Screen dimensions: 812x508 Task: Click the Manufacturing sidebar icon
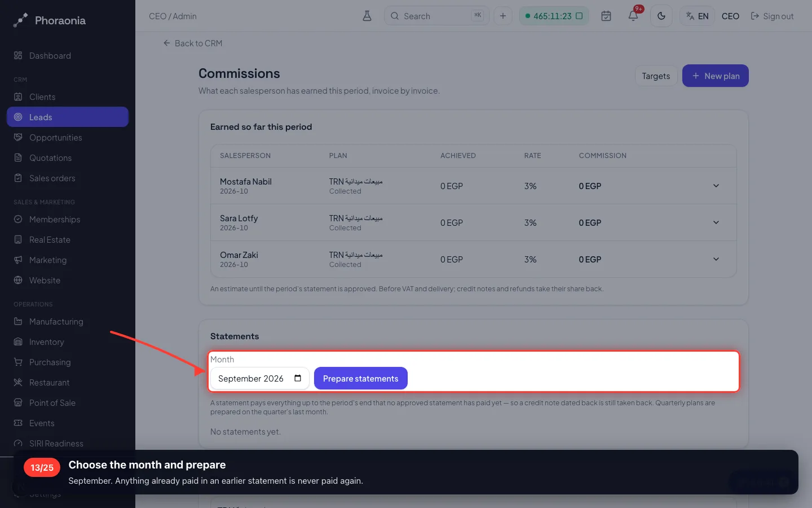18,321
